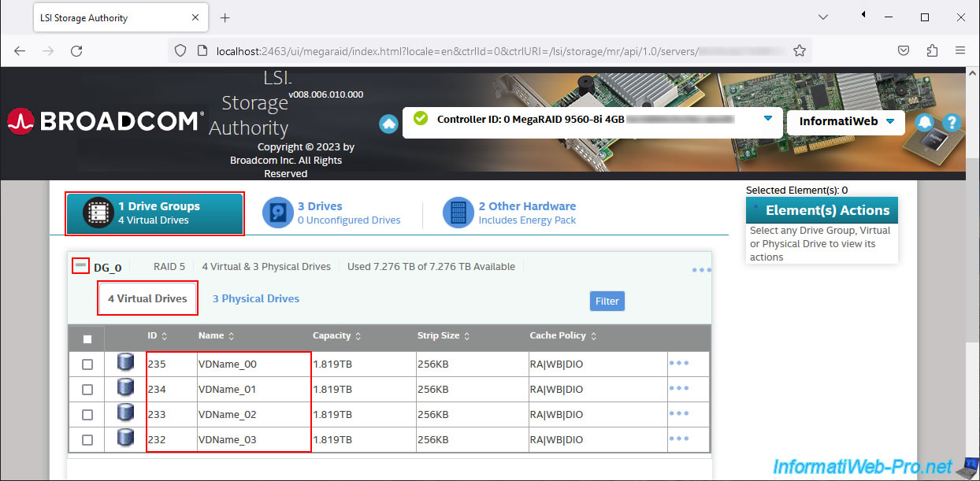This screenshot has height=481, width=980.
Task: Open a new browser tab
Action: click(x=225, y=17)
